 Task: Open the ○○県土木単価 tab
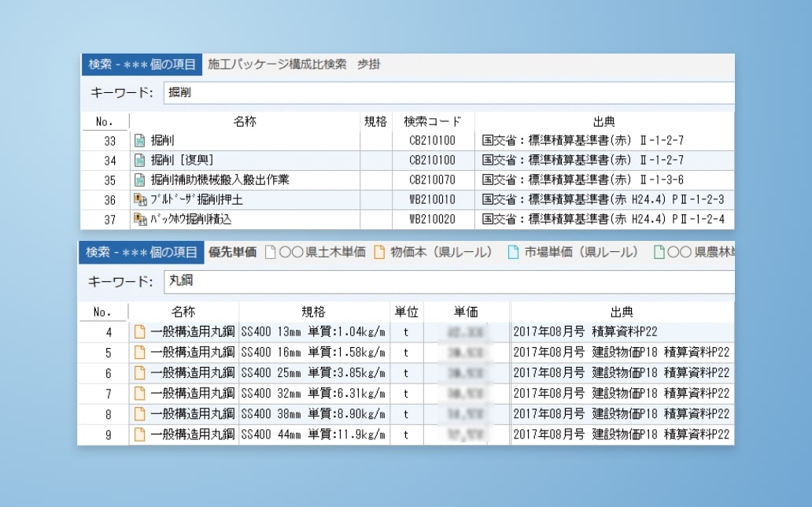[316, 252]
